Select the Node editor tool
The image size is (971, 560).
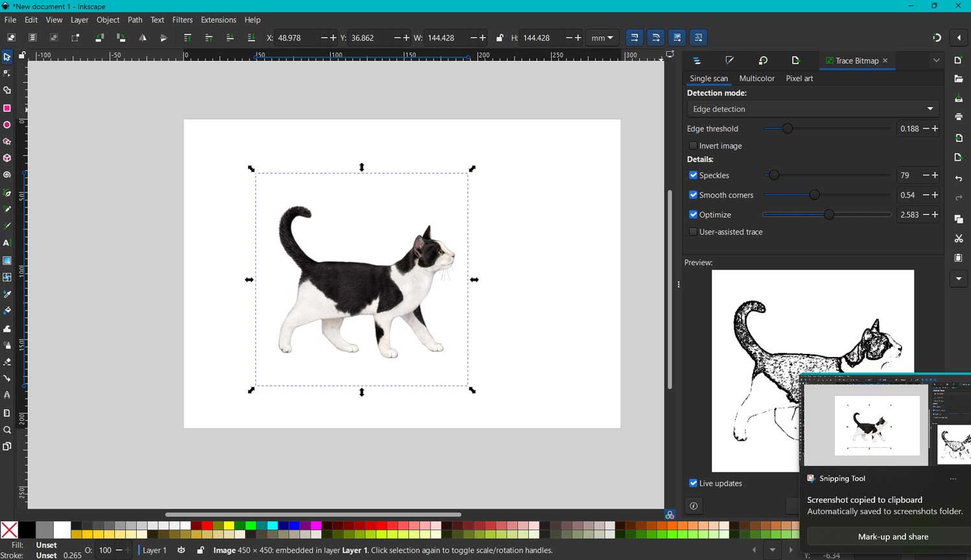(x=7, y=73)
